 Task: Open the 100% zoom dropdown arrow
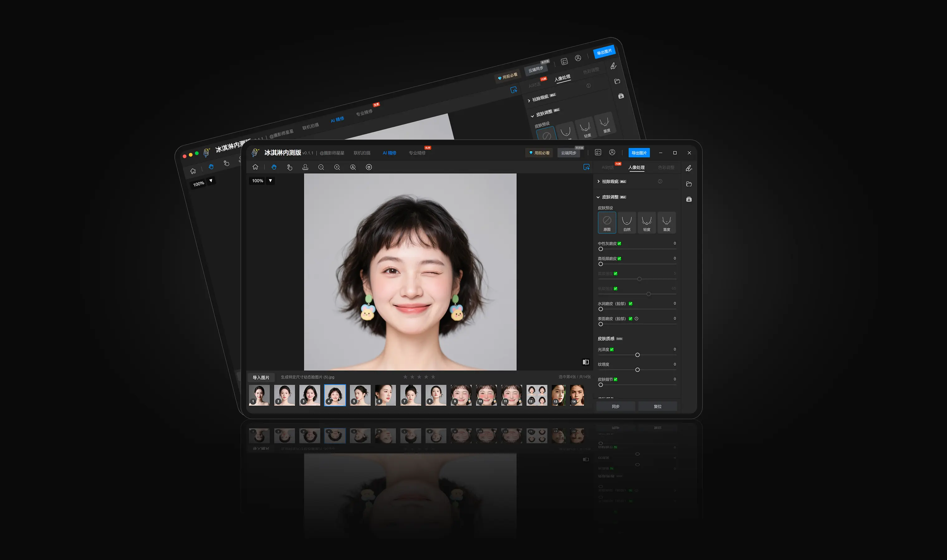270,181
